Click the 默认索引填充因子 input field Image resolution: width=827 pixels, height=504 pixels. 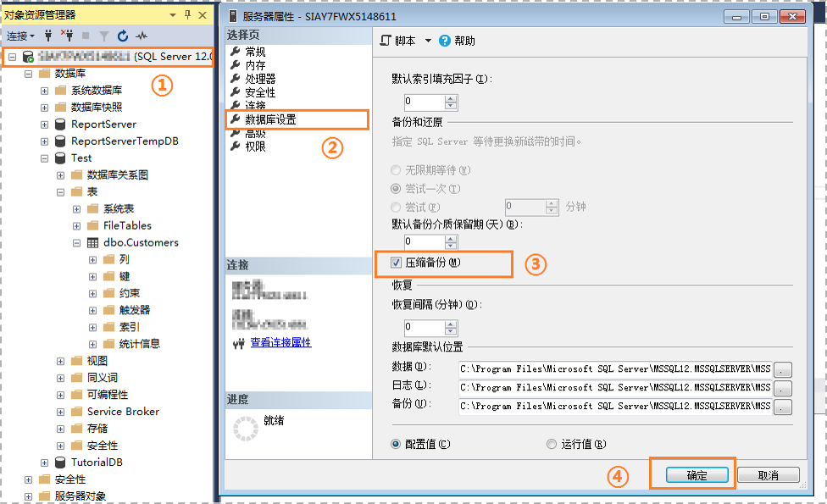click(425, 102)
